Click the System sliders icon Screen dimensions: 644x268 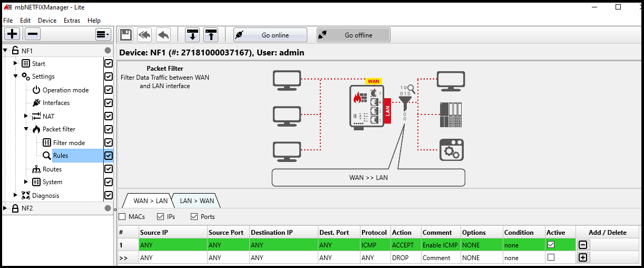click(x=36, y=182)
